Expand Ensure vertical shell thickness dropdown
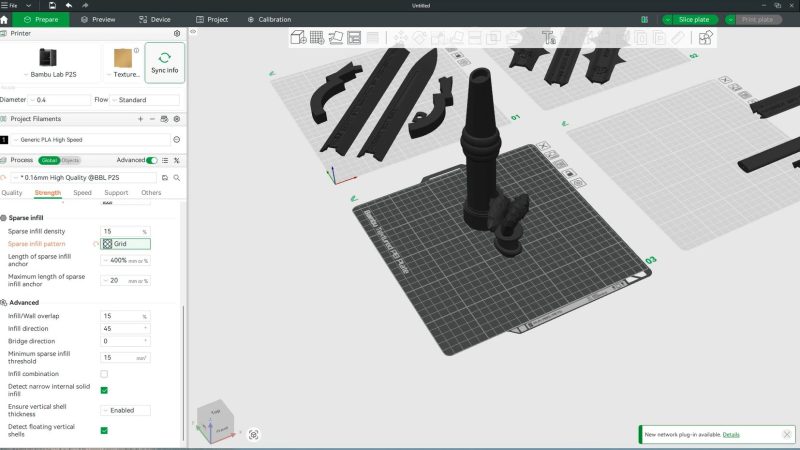Image resolution: width=800 pixels, height=450 pixels. pyautogui.click(x=126, y=410)
